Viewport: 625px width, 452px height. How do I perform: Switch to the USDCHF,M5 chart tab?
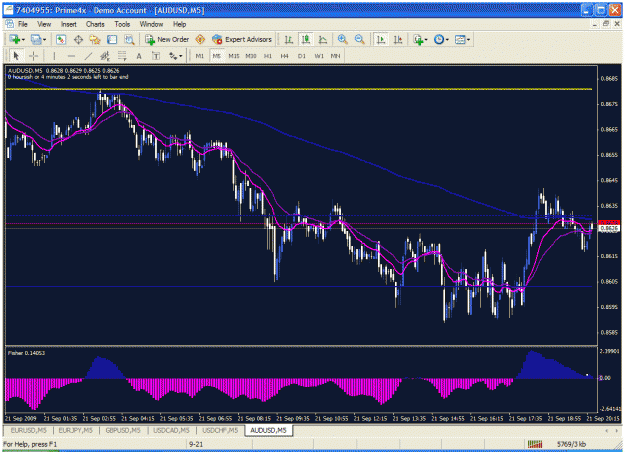[220, 430]
